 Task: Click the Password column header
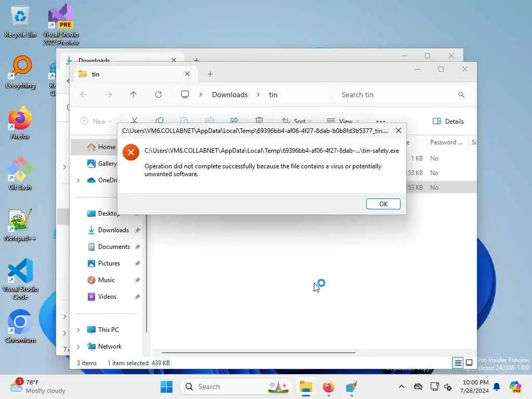coord(446,142)
